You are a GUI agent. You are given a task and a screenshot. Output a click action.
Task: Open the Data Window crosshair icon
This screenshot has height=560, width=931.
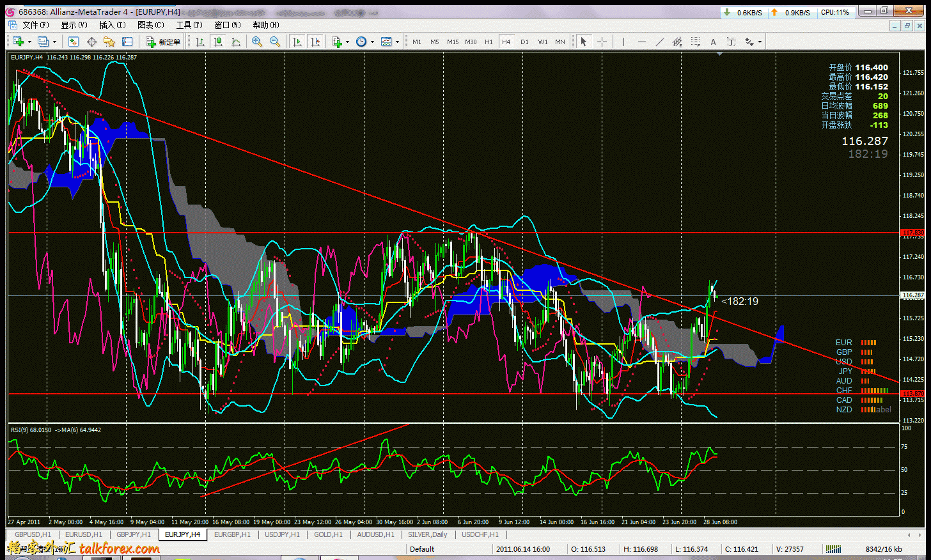(x=91, y=42)
